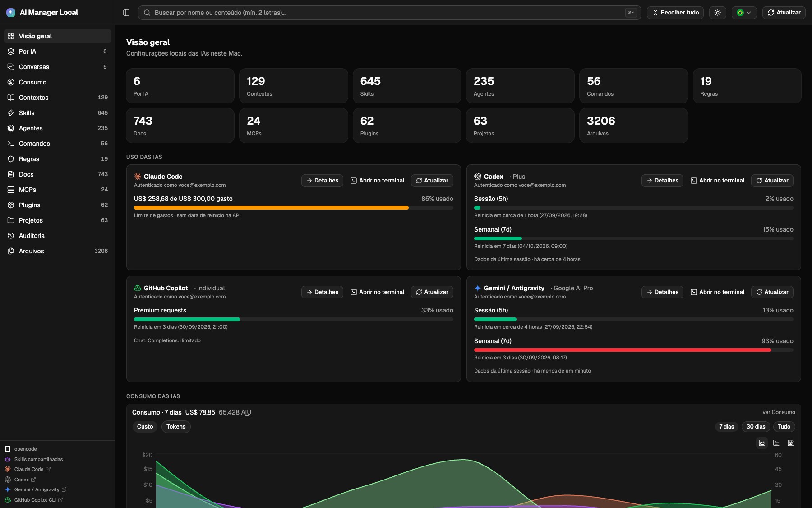812x508 pixels.
Task: Select the horizontal bar chart view icon
Action: pos(776,443)
